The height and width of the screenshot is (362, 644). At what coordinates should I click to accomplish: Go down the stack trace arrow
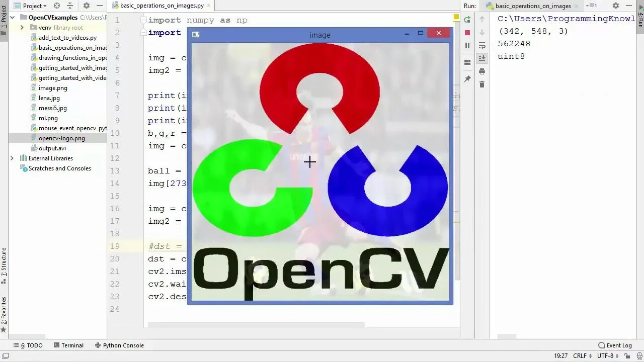tap(482, 32)
